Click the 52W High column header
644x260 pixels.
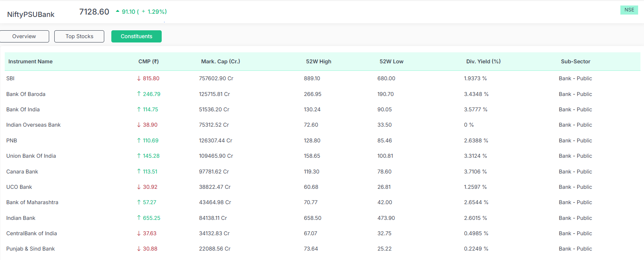tap(318, 61)
